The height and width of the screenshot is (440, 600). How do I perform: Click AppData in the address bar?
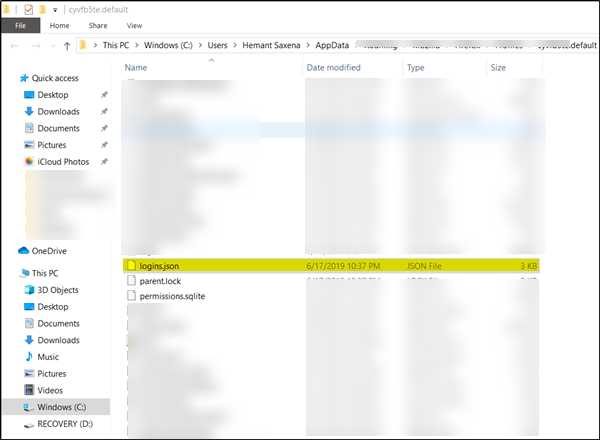[x=332, y=45]
